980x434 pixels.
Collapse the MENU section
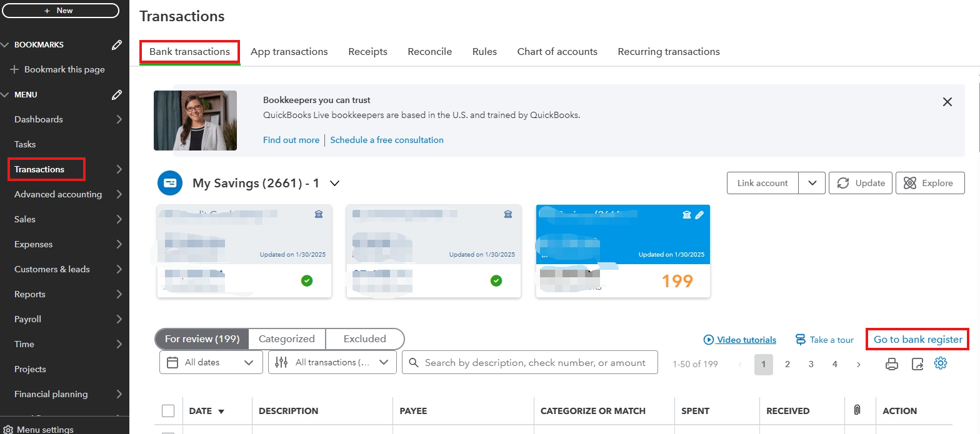(x=6, y=95)
